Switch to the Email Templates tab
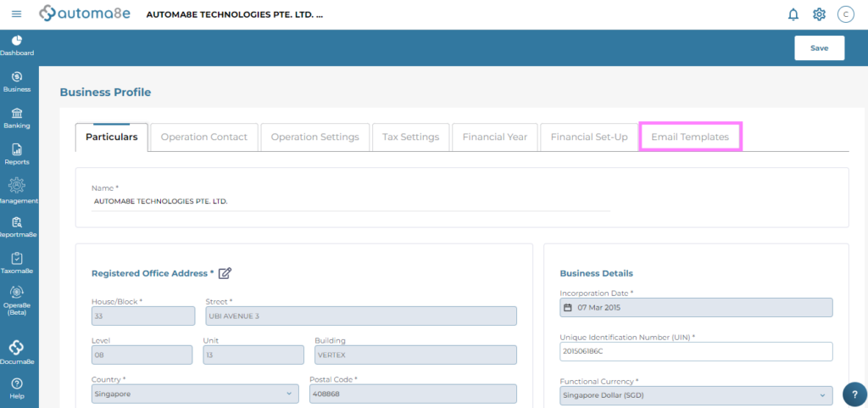The width and height of the screenshot is (868, 408). click(690, 137)
